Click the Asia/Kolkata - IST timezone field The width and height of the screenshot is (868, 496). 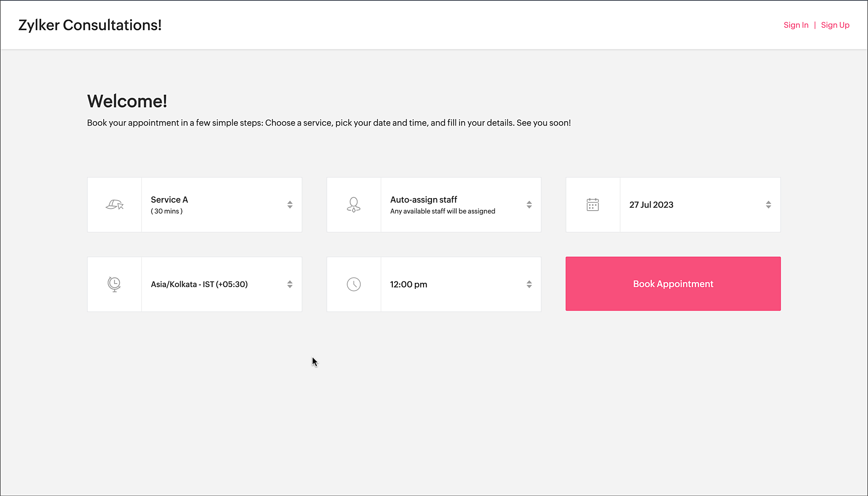199,284
